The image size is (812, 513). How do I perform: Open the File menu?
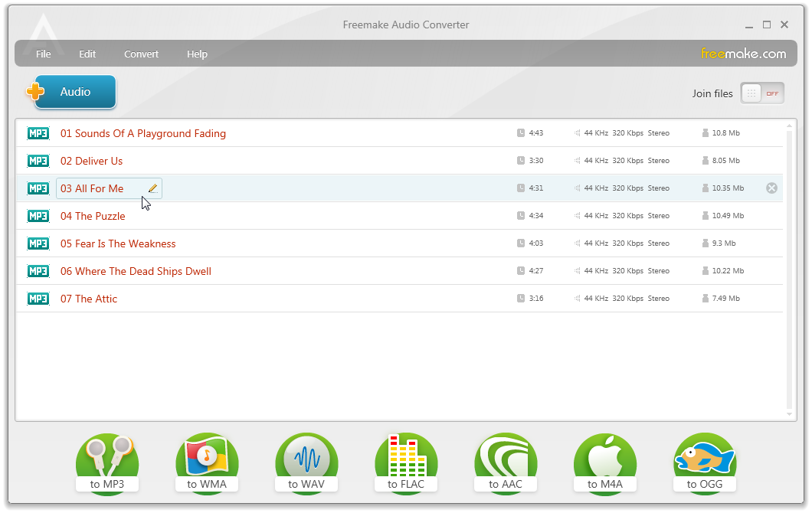[x=43, y=54]
